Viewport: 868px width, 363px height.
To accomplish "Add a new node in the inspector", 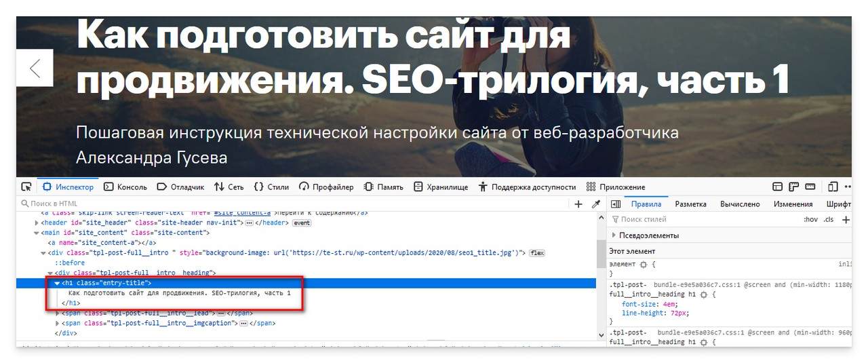I will (x=578, y=204).
